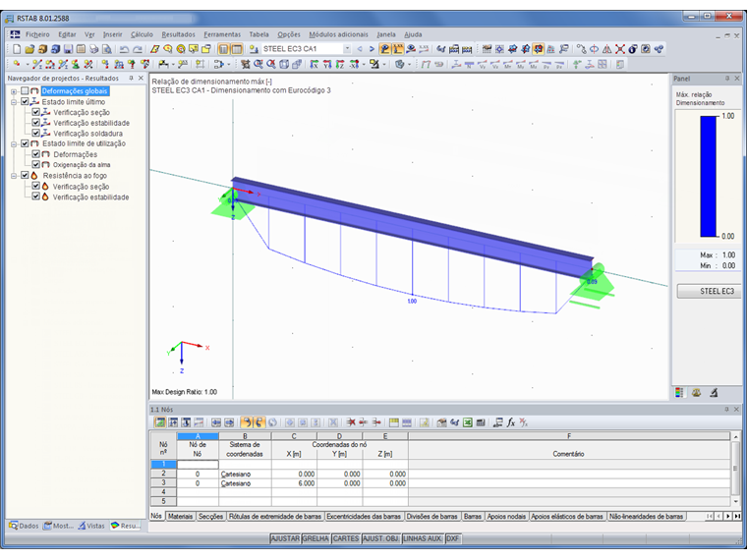Image resolution: width=747 pixels, height=560 pixels.
Task: Click the New file icon
Action: pyautogui.click(x=17, y=49)
